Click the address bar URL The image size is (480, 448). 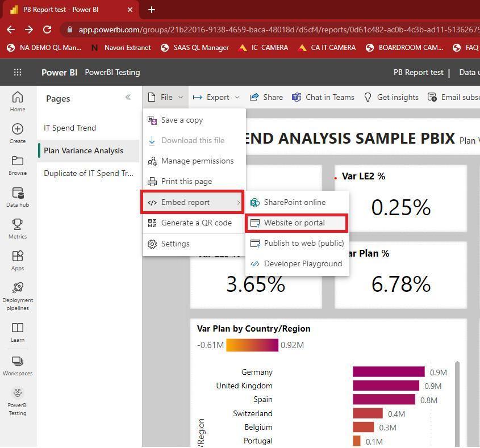pyautogui.click(x=278, y=30)
